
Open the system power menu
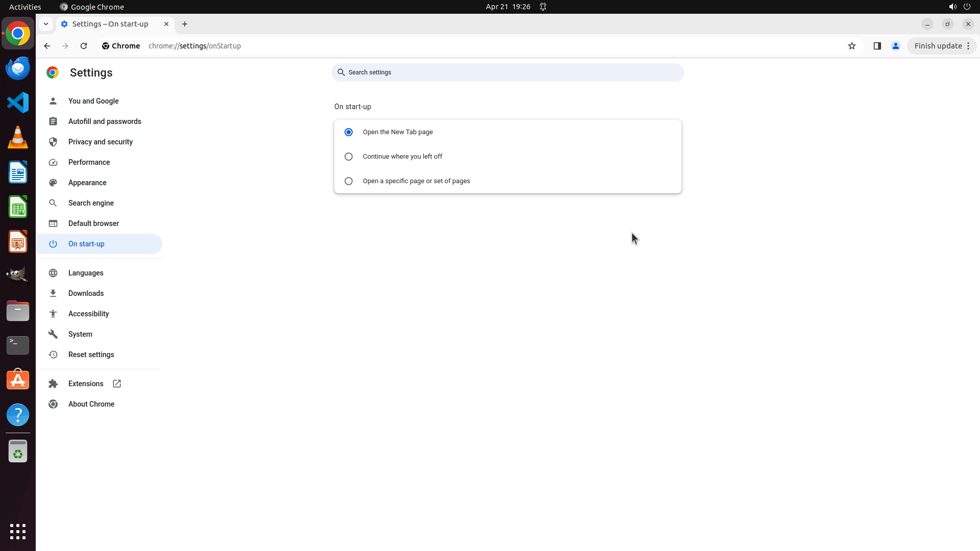pyautogui.click(x=967, y=7)
